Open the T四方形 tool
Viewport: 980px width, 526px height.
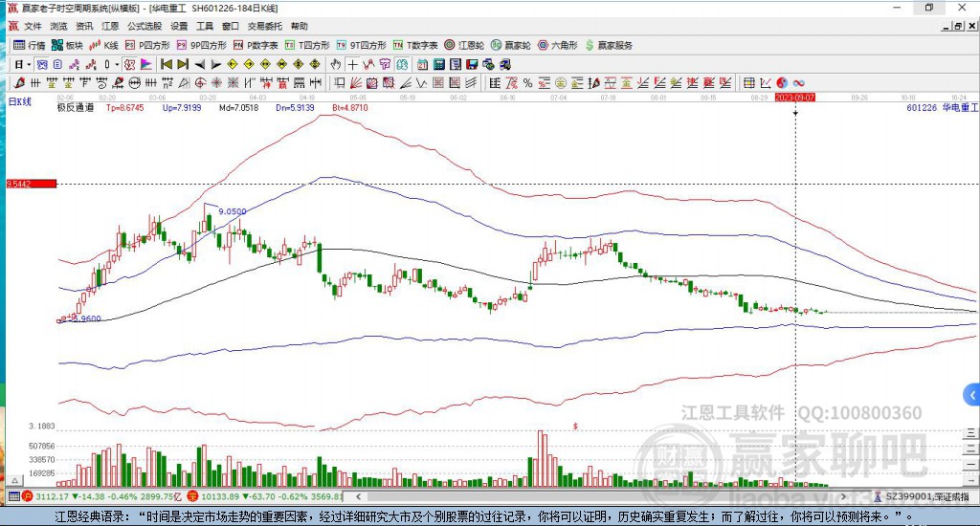click(x=307, y=45)
